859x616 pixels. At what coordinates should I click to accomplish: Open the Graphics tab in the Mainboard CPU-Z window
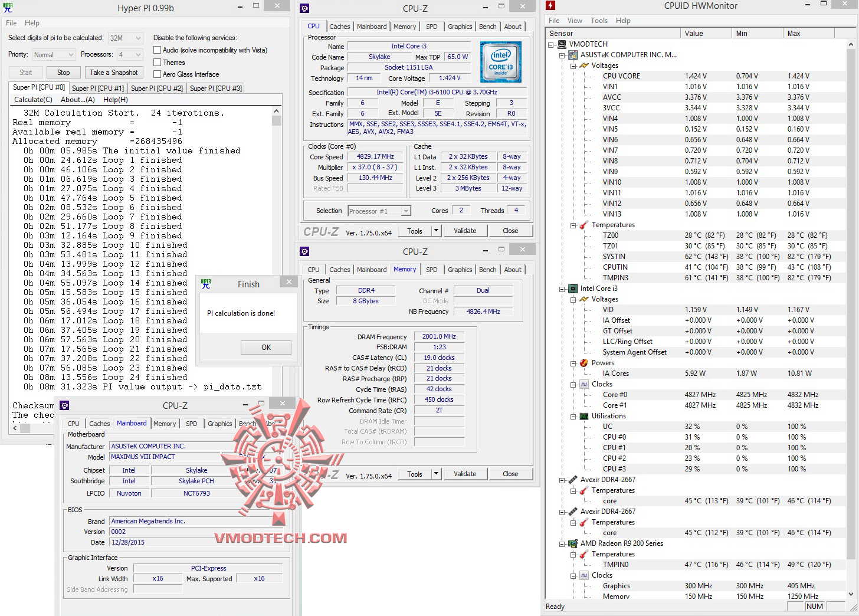[x=220, y=424]
